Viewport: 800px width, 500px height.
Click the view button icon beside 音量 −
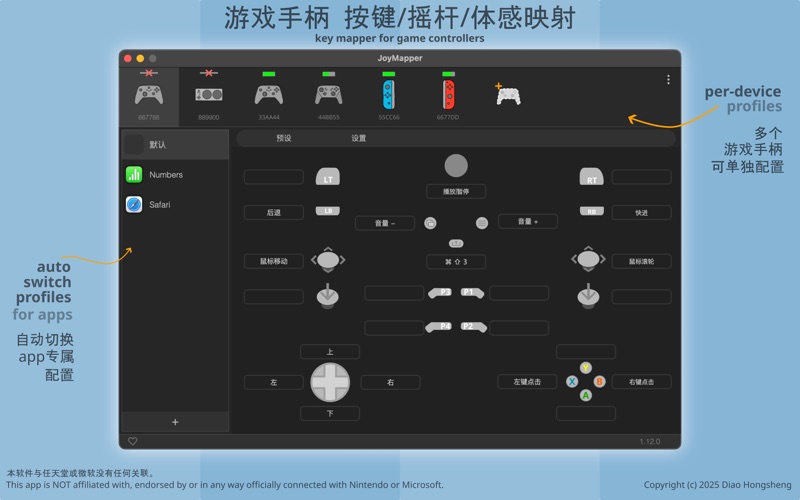pos(430,223)
